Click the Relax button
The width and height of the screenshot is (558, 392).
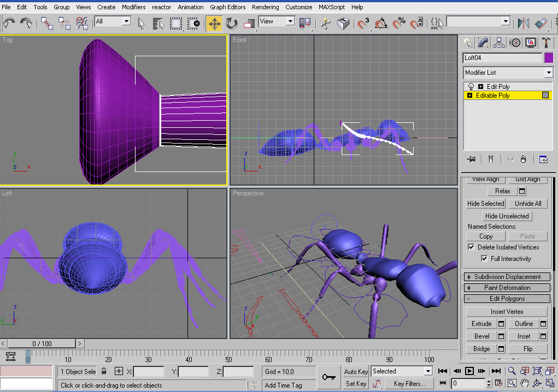point(502,191)
